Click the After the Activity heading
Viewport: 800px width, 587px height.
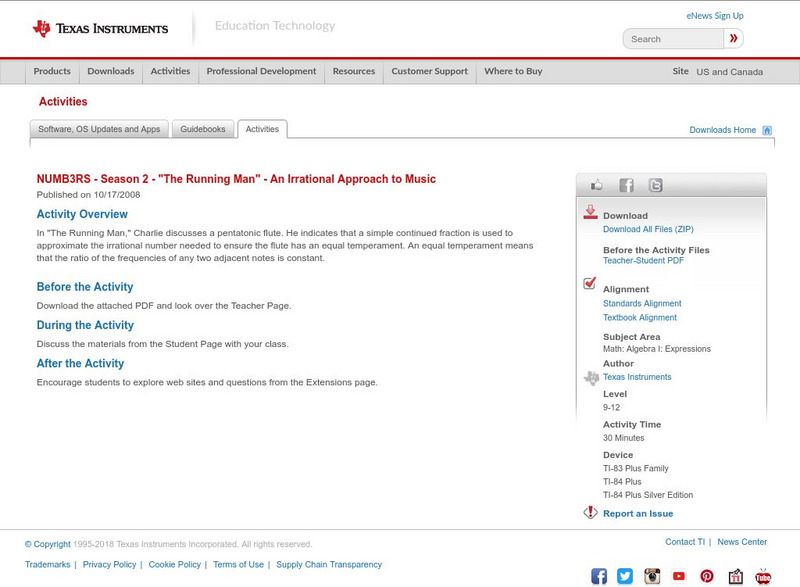[80, 363]
